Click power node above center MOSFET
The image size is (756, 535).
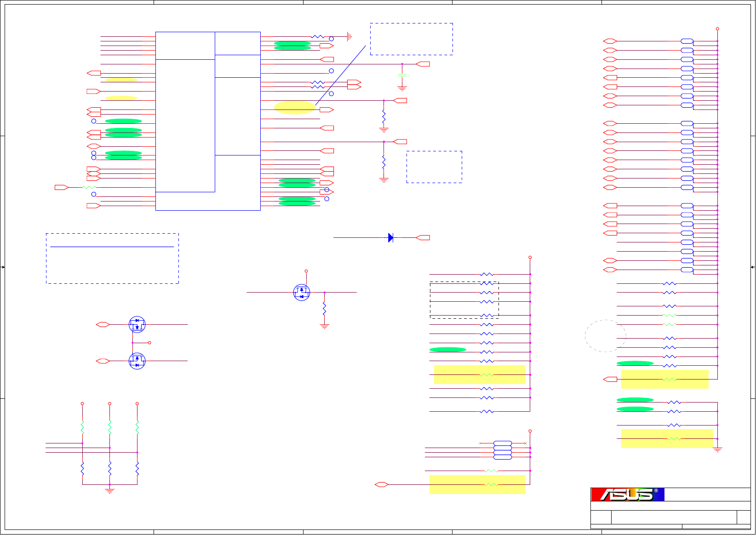(306, 271)
